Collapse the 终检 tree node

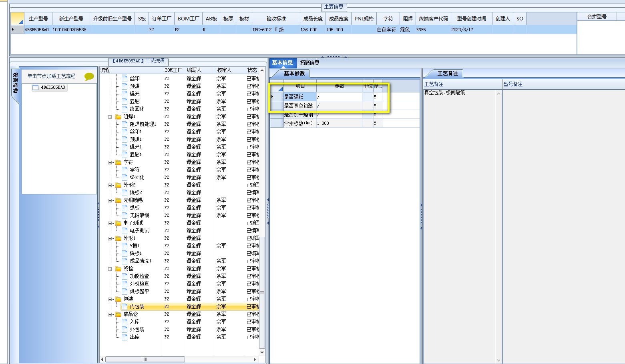[x=110, y=269]
